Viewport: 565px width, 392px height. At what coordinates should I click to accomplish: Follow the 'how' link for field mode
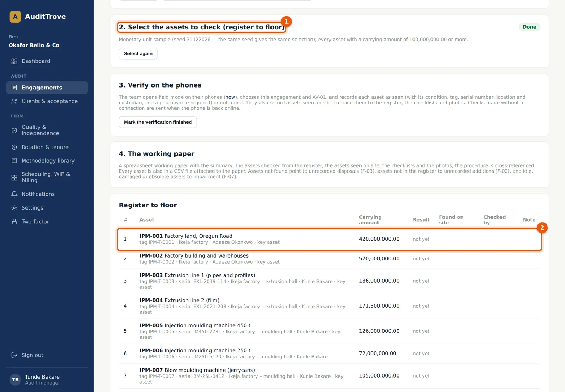[230, 97]
